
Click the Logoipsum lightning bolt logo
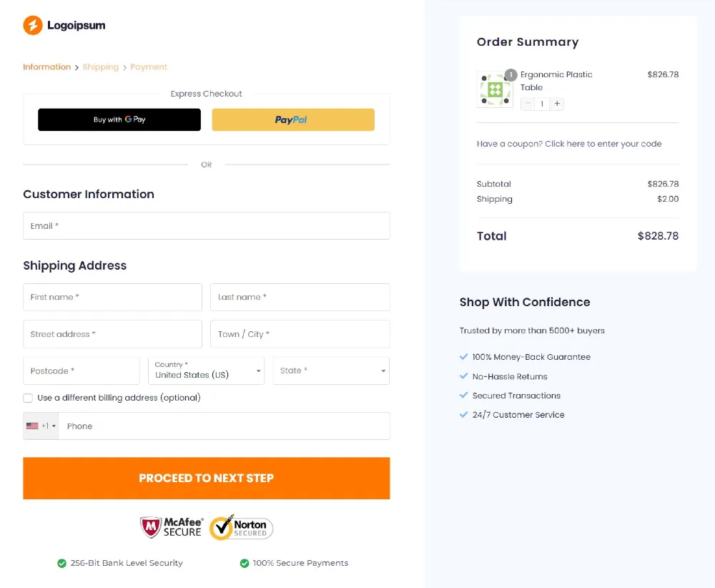coord(33,25)
